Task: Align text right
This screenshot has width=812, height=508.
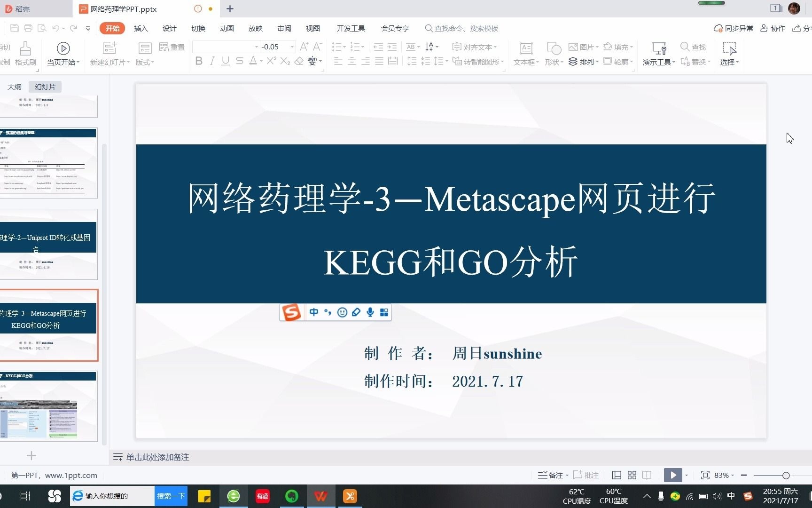Action: 366,61
